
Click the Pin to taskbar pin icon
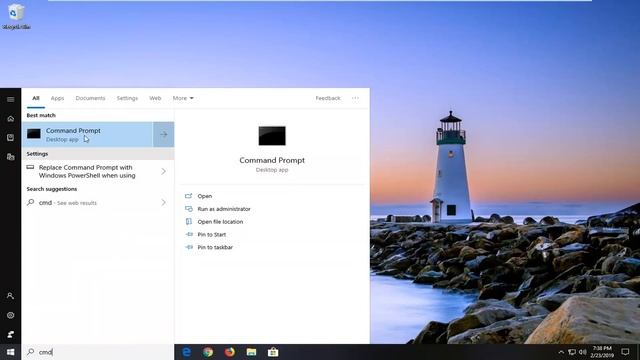[x=189, y=247]
